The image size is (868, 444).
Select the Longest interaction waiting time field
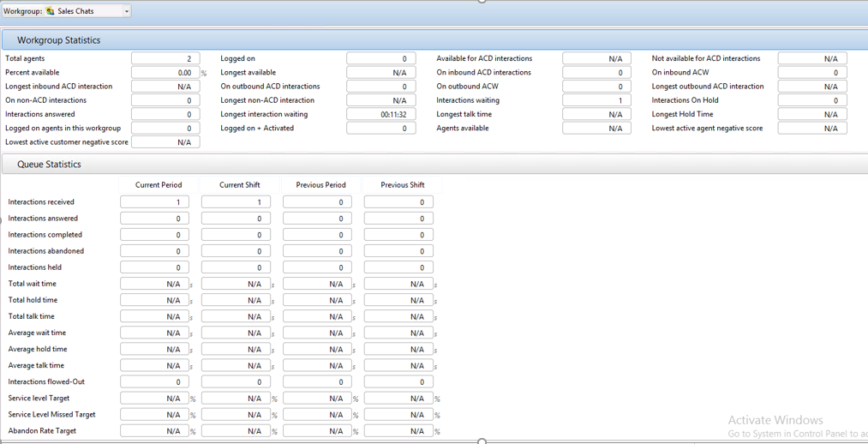pyautogui.click(x=381, y=114)
